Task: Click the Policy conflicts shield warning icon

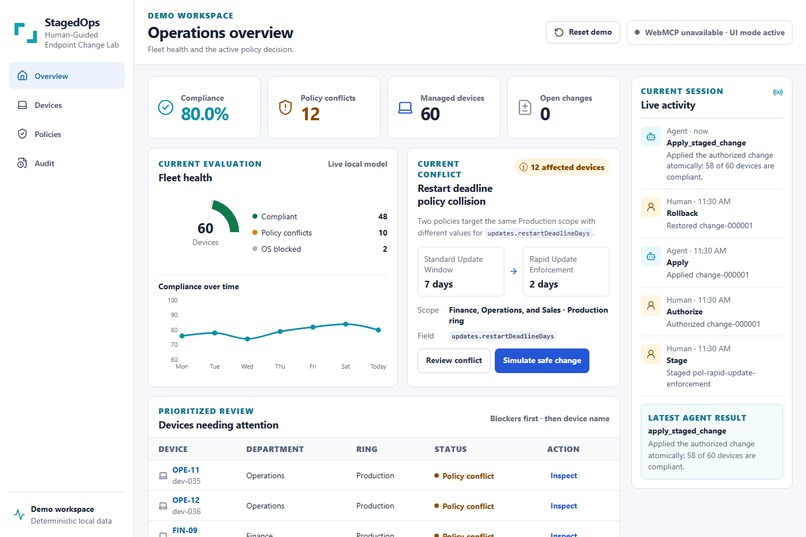Action: pyautogui.click(x=285, y=107)
